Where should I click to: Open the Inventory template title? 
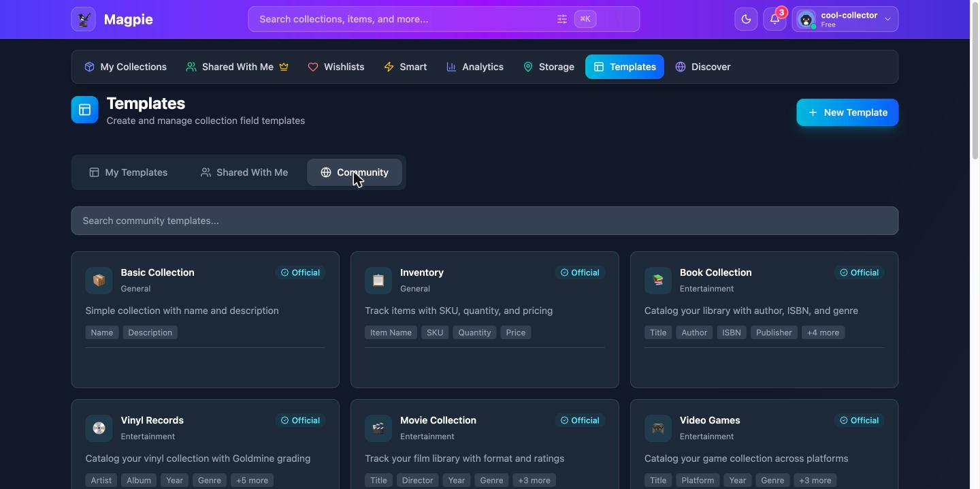pos(422,272)
